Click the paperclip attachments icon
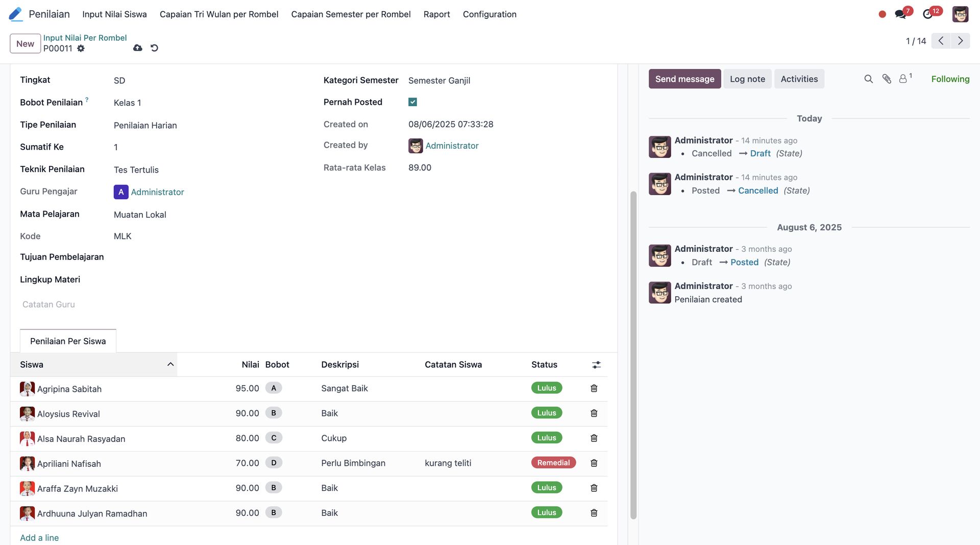Viewport: 980px width, 545px height. click(887, 79)
